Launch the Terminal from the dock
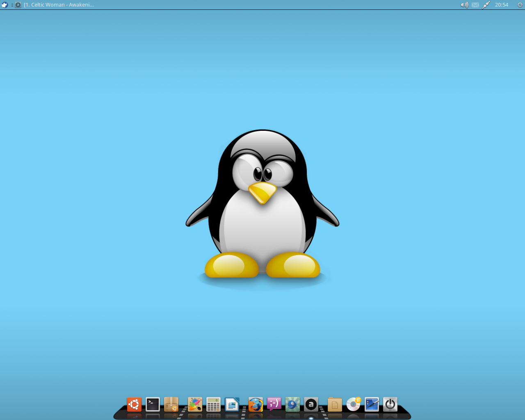525x420 pixels. (153, 404)
